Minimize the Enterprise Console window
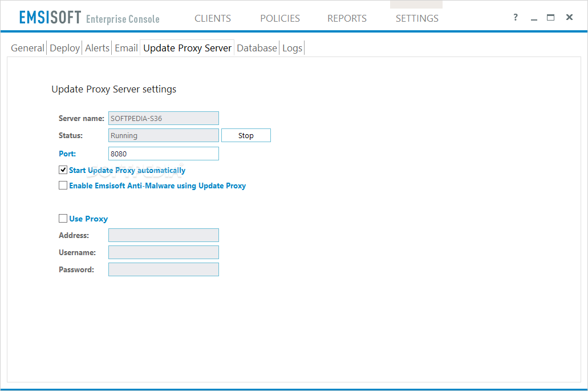The height and width of the screenshot is (391, 588). coord(534,18)
